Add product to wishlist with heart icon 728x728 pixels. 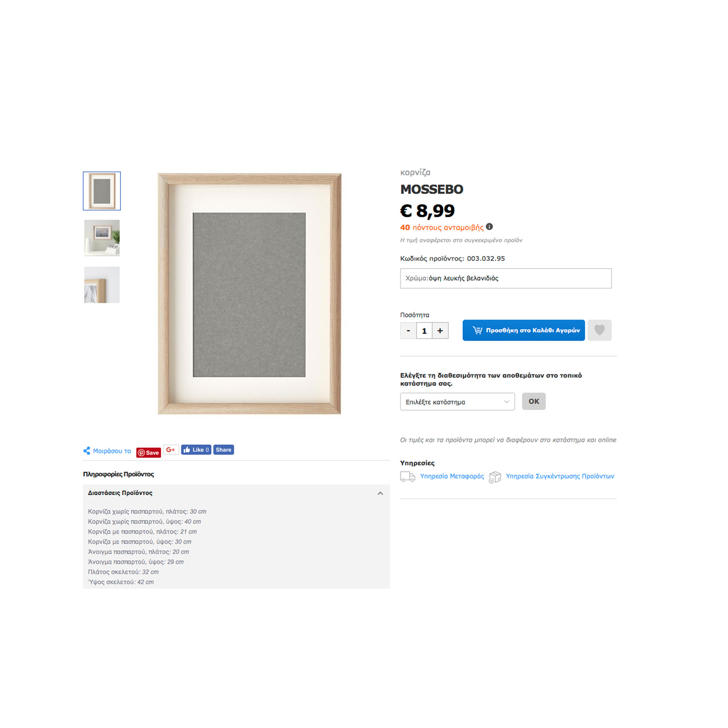click(599, 330)
